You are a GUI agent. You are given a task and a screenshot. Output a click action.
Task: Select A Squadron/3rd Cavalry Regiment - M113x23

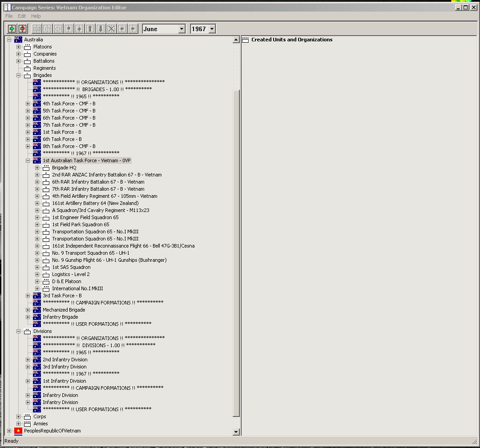(x=101, y=210)
